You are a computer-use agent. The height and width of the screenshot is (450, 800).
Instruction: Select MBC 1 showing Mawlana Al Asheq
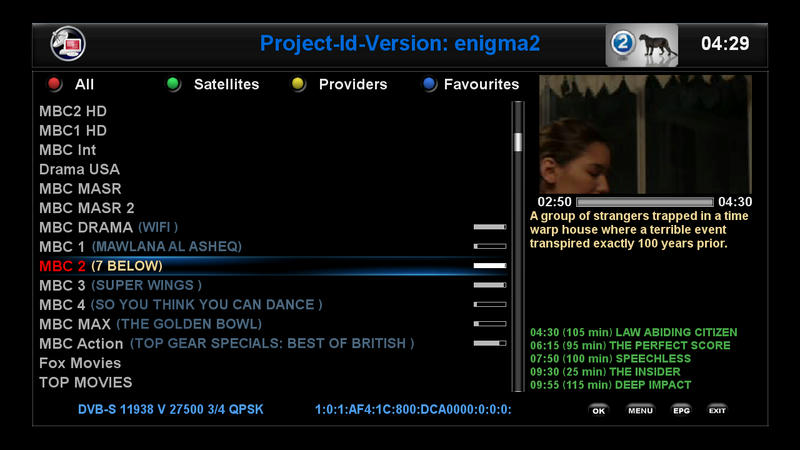point(273,247)
